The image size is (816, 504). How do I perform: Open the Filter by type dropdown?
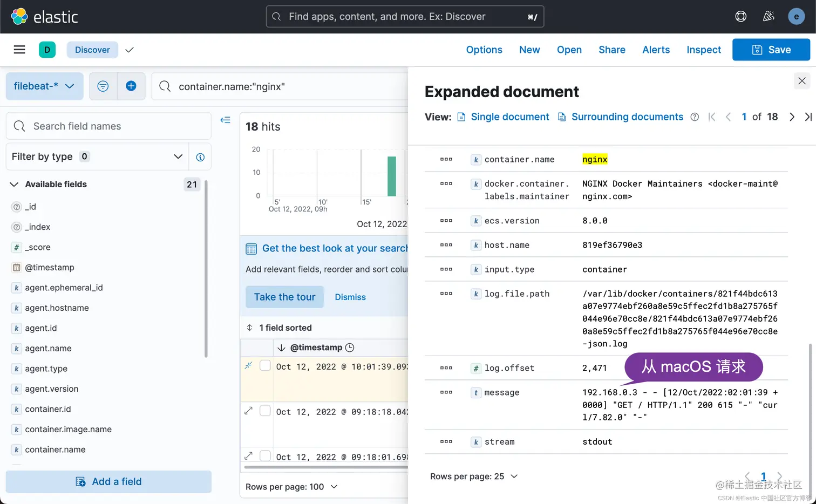pyautogui.click(x=98, y=156)
